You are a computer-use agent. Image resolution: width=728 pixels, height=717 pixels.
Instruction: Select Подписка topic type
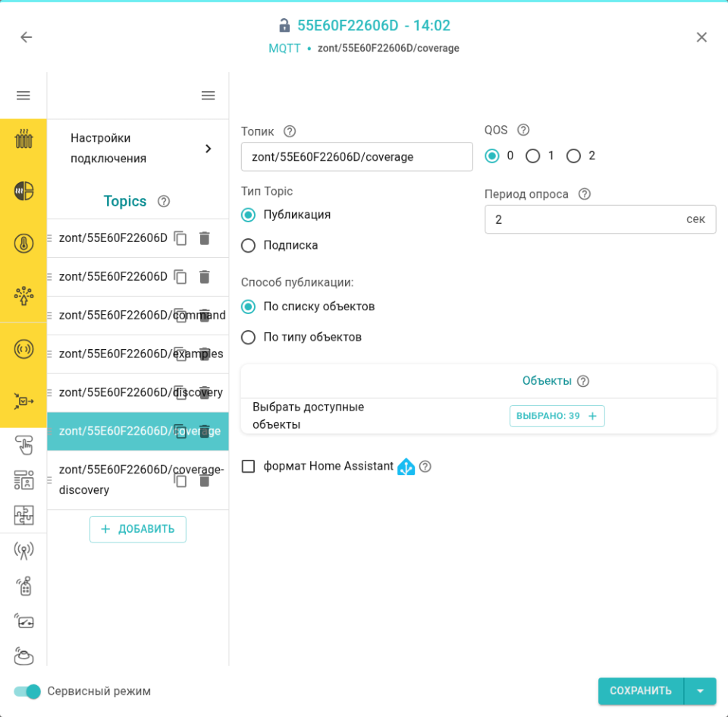[x=249, y=245]
